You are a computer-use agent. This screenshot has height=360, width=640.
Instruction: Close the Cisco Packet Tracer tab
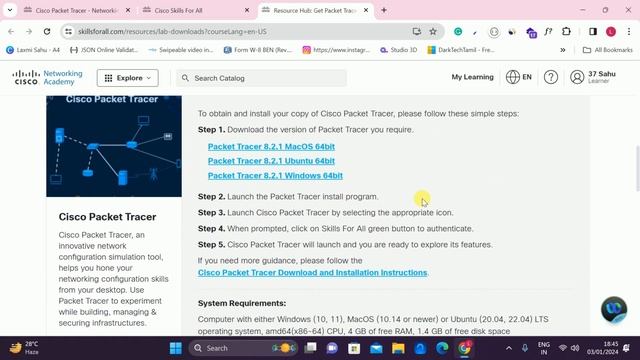(x=128, y=10)
